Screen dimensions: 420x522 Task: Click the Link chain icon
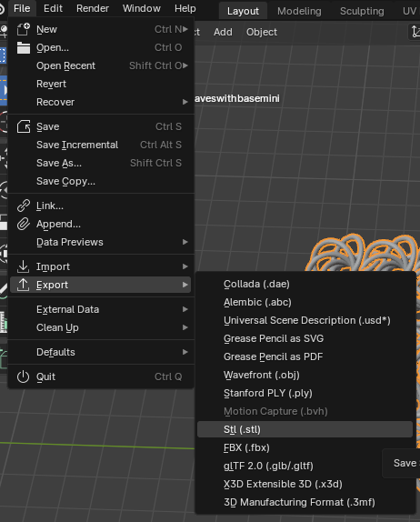pos(24,206)
